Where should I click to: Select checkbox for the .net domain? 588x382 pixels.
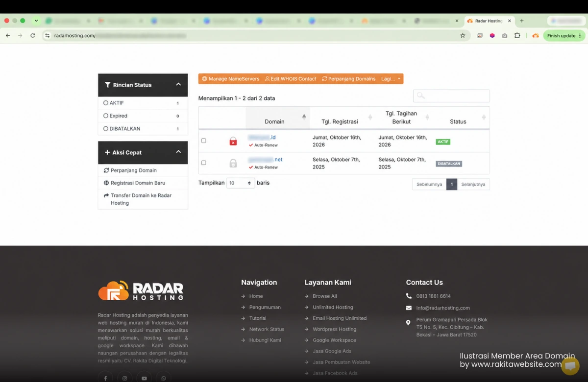pos(204,163)
